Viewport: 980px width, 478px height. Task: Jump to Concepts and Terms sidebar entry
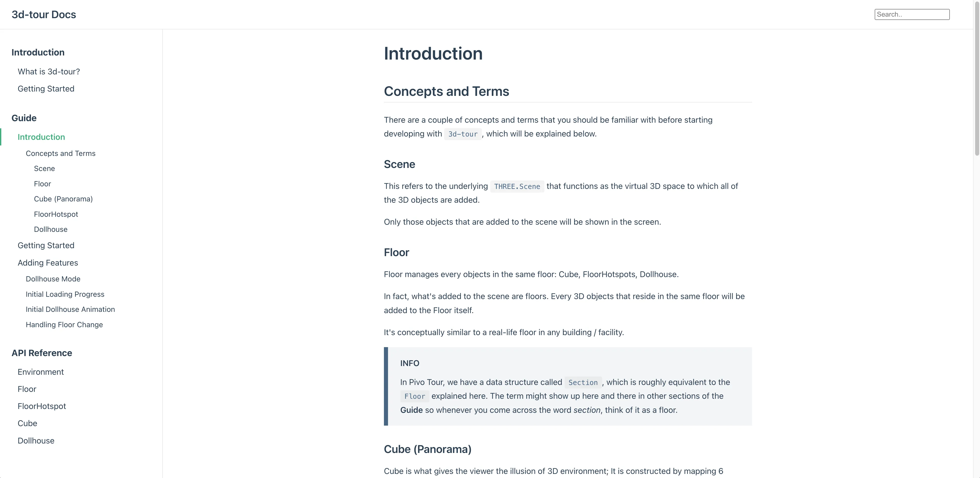[x=61, y=153]
